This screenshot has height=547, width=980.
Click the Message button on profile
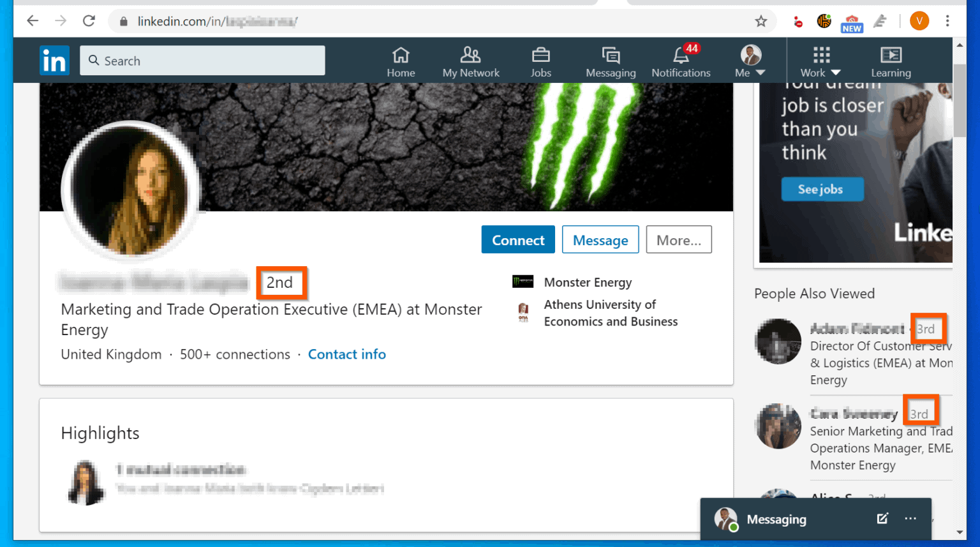pos(600,240)
